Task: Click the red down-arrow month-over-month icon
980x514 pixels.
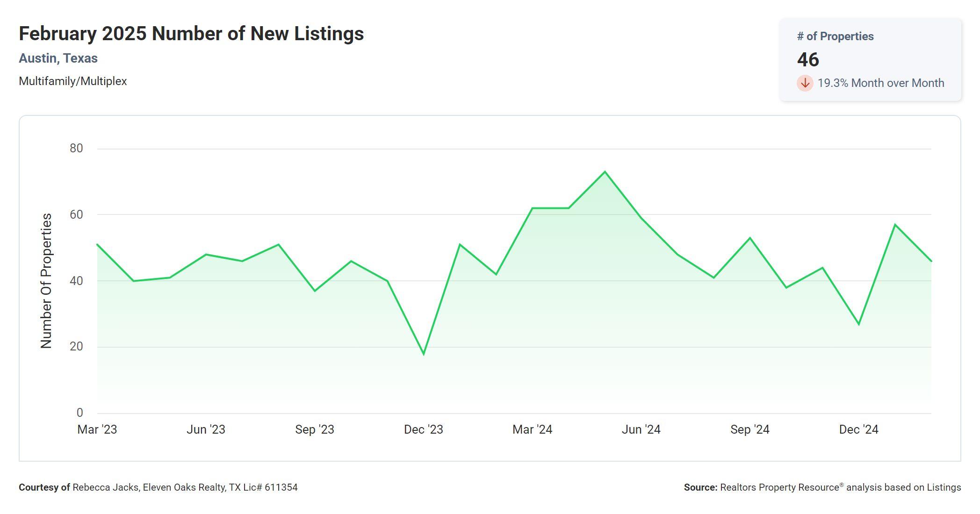Action: 805,83
